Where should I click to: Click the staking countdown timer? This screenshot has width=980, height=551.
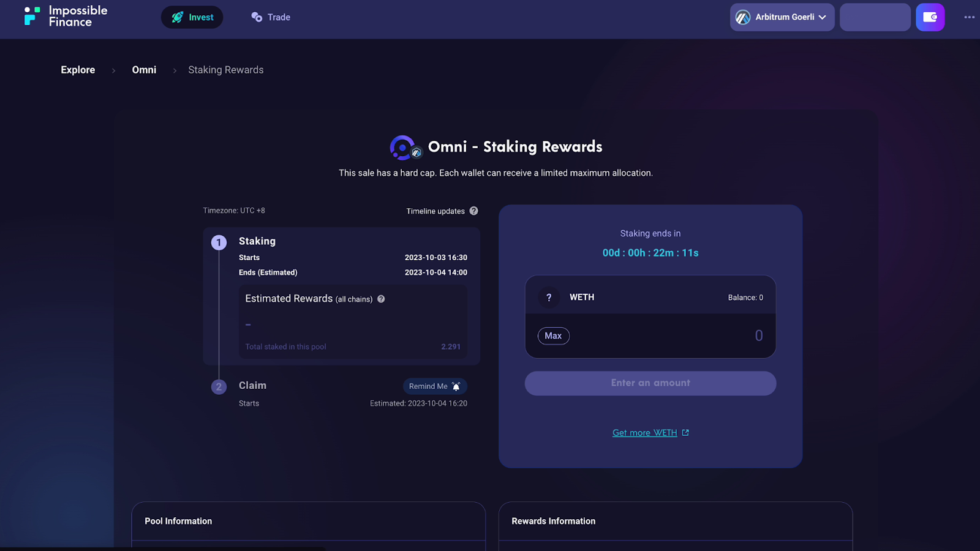point(650,253)
